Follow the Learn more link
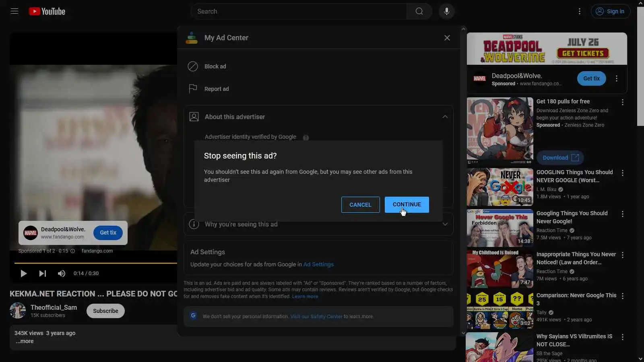 click(305, 296)
